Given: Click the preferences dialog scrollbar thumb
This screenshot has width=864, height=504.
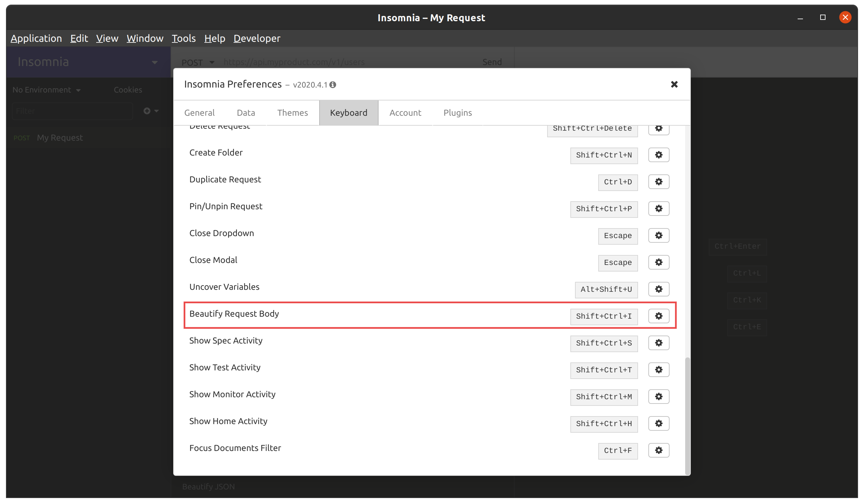Looking at the screenshot, I should (687, 415).
